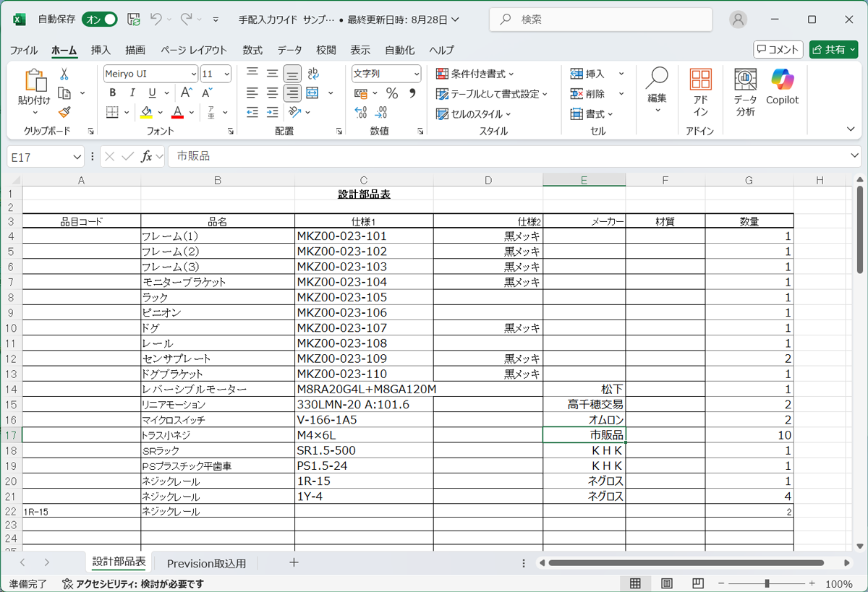Click the cut scissors icon

(x=64, y=74)
